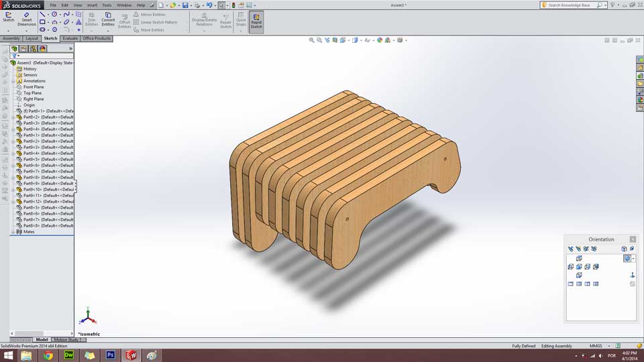Switch to the Layout ribbon tab

(x=32, y=38)
